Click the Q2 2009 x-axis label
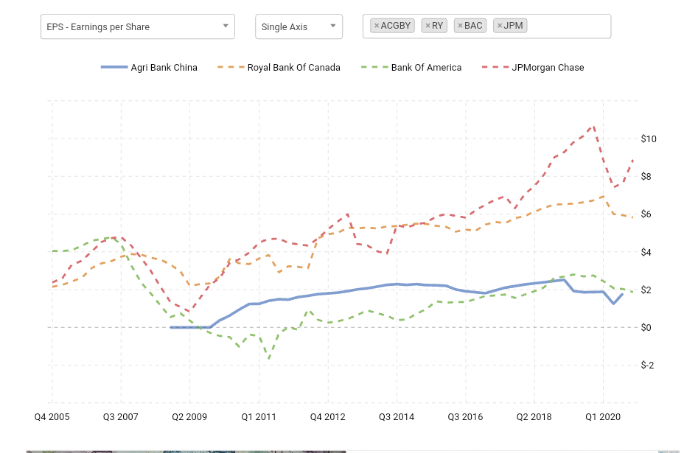691x453 pixels. click(x=190, y=413)
